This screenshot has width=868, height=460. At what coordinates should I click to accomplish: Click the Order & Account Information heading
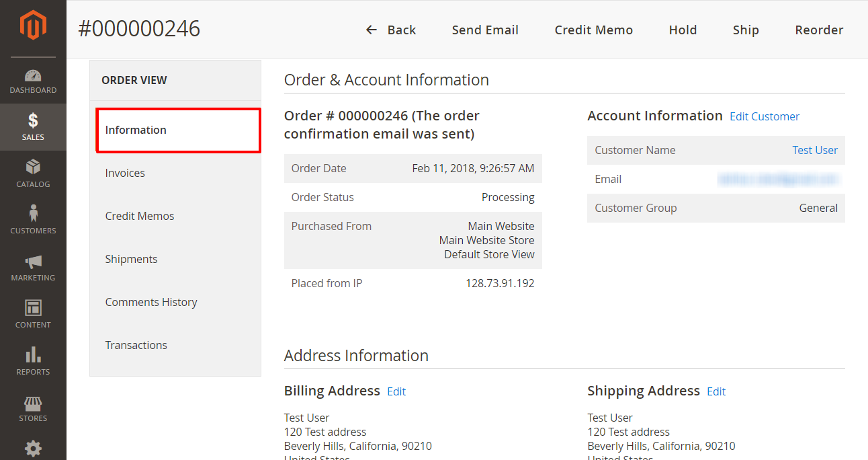[386, 80]
